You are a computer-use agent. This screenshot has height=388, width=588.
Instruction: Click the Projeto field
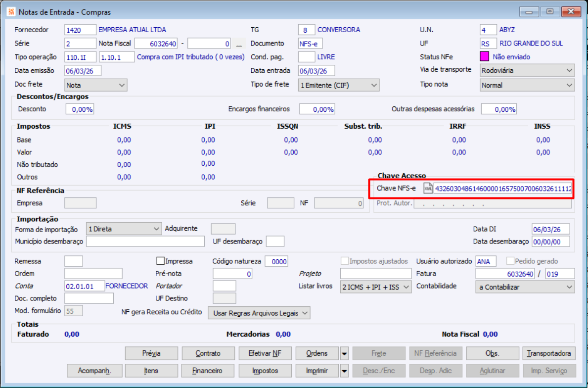[376, 274]
